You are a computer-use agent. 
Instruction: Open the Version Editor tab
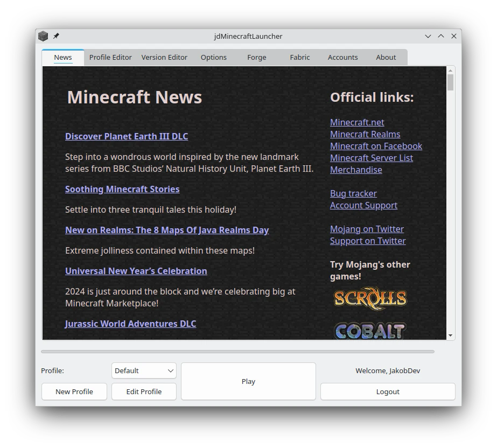[164, 58]
